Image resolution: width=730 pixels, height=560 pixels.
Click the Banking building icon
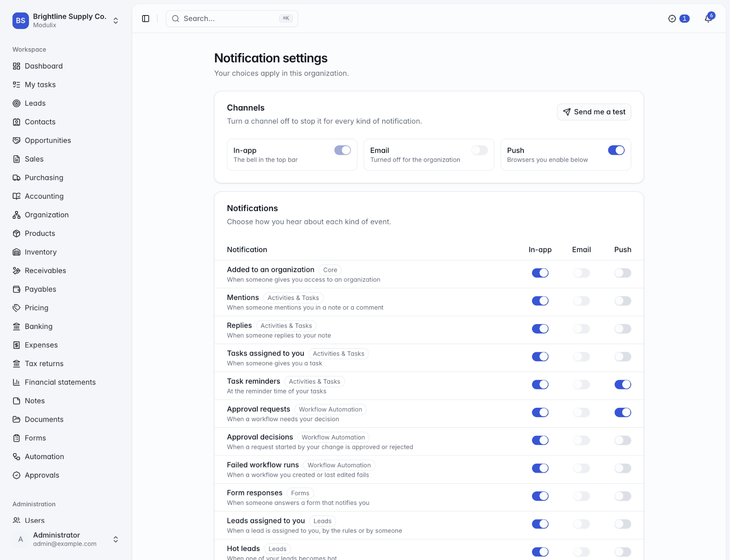click(16, 327)
